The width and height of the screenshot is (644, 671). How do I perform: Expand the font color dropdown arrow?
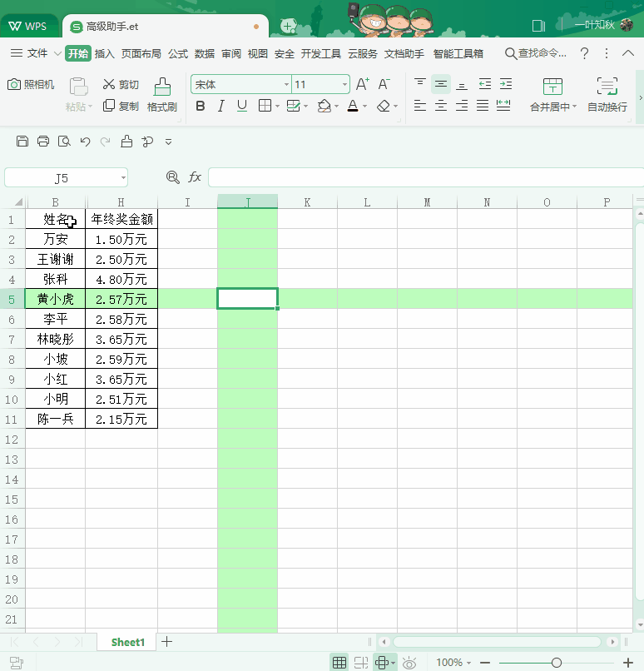(x=364, y=106)
